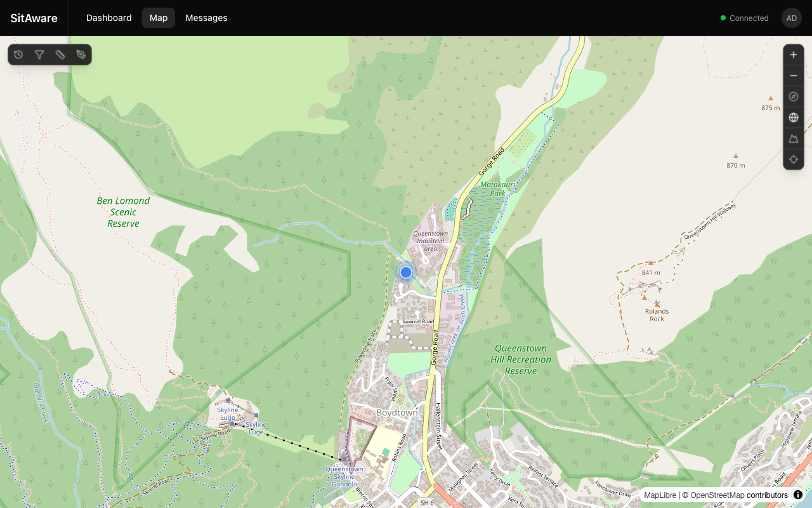Click the Map tab
The image size is (812, 508).
click(x=158, y=18)
